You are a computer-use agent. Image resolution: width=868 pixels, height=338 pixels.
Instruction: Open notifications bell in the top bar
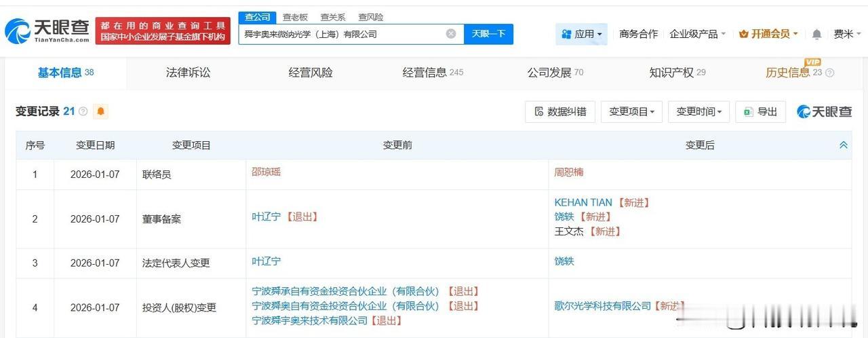[817, 34]
